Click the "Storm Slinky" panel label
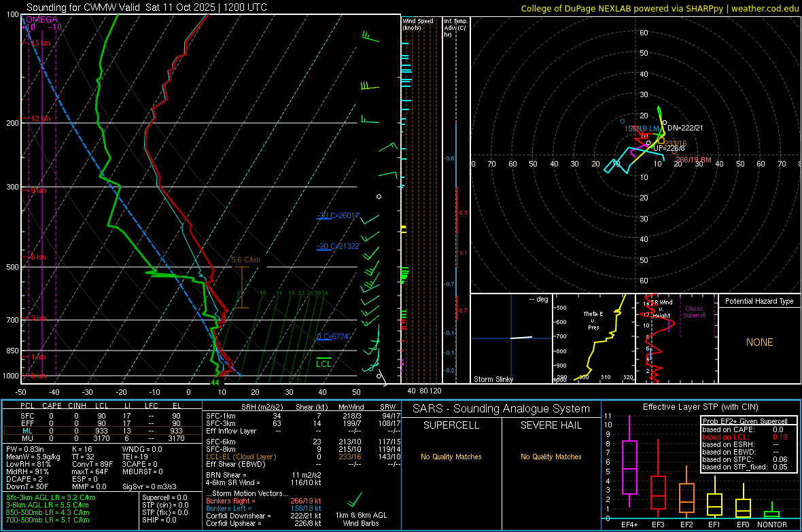Screen dimensions: 802x532 tap(493, 379)
